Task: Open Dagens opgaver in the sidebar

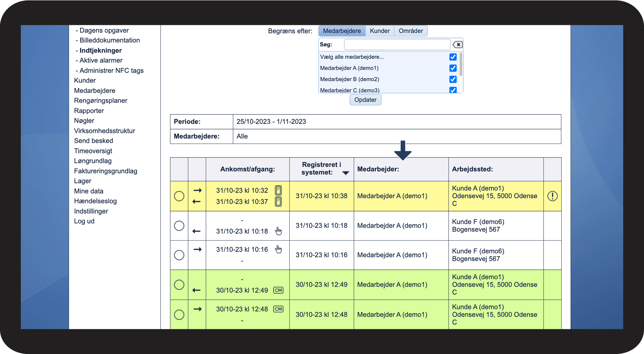Action: pyautogui.click(x=104, y=30)
